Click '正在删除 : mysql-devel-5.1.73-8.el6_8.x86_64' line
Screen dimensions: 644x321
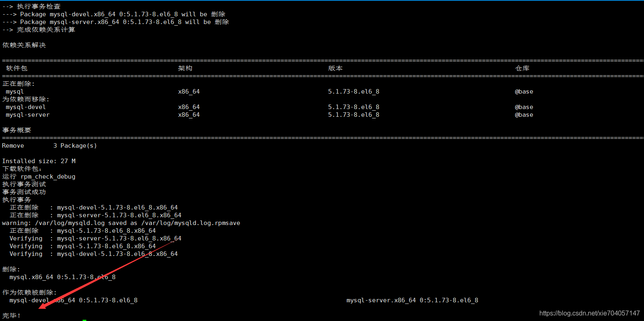click(94, 207)
